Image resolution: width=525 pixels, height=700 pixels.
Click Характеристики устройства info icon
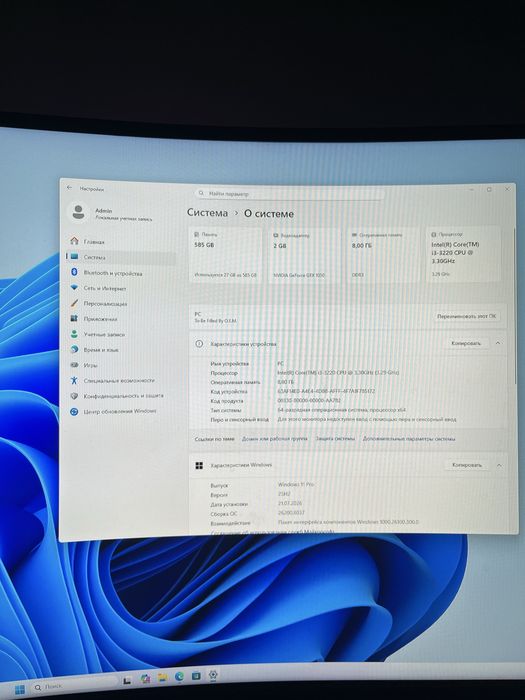(199, 344)
